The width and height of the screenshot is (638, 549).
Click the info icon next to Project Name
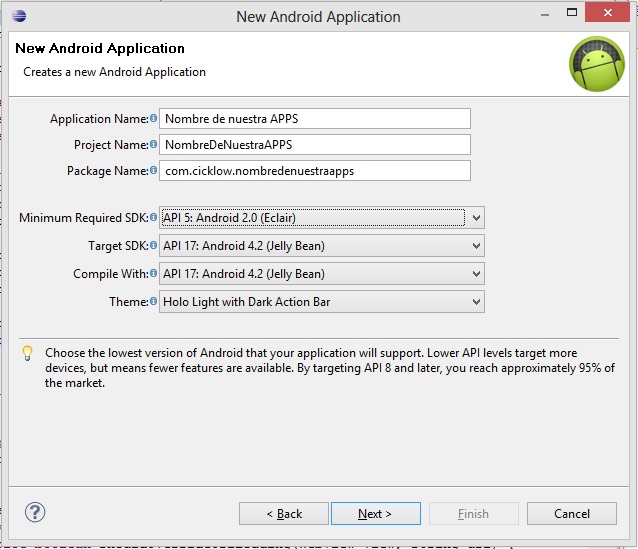[x=153, y=144]
